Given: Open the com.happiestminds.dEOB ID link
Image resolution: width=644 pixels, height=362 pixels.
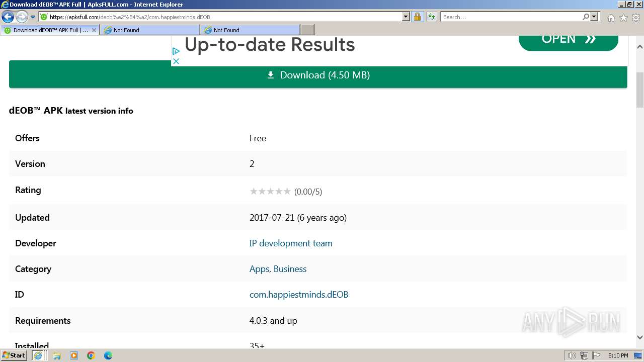Looking at the screenshot, I should [299, 295].
